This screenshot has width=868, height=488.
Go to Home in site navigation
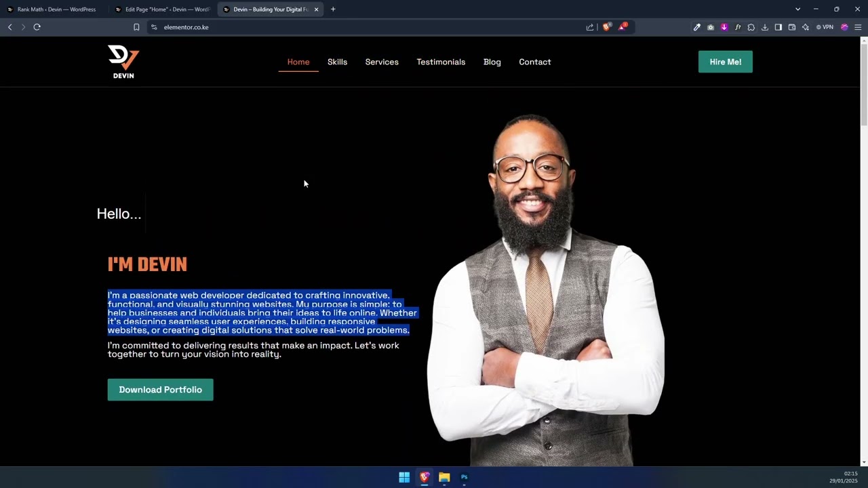coord(298,62)
